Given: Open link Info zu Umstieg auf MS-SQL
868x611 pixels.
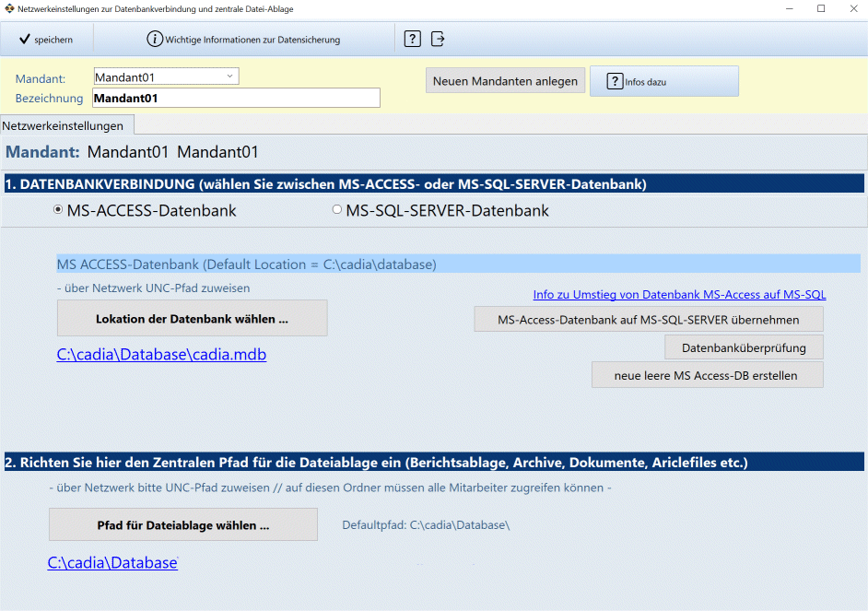Looking at the screenshot, I should click(679, 294).
